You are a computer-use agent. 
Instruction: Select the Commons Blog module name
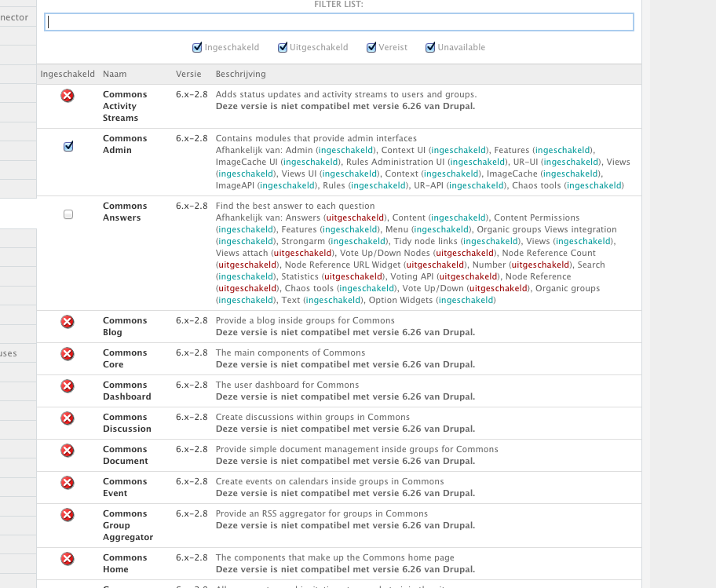(125, 327)
